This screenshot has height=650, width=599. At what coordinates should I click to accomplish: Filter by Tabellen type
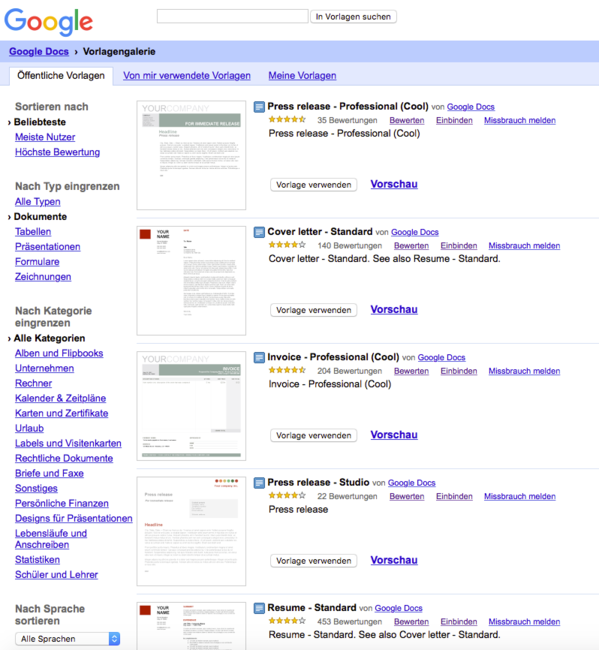coord(33,232)
